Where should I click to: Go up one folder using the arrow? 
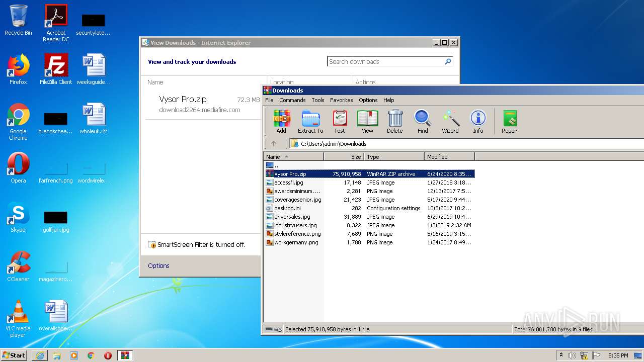274,143
